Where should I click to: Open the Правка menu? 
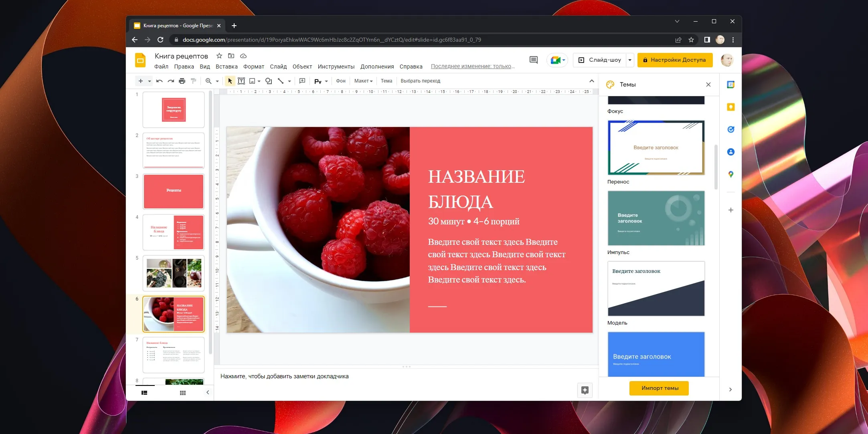point(184,67)
